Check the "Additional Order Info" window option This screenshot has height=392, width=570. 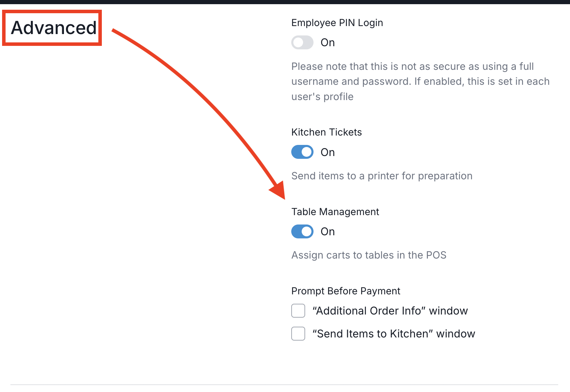[298, 311]
